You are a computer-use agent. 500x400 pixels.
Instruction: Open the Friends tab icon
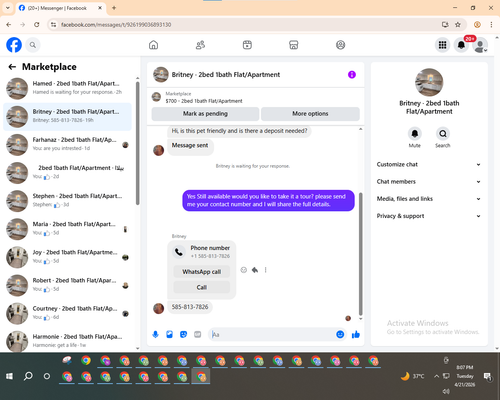click(x=200, y=45)
